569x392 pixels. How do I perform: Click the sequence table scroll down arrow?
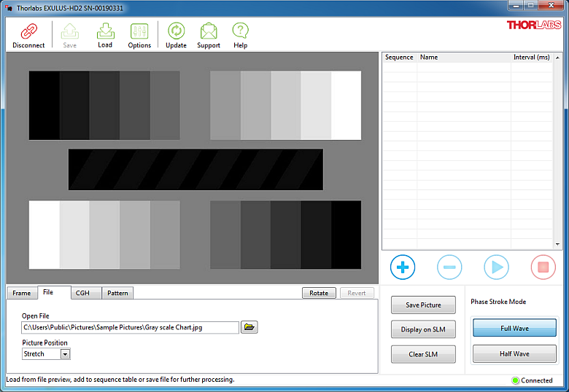click(x=557, y=245)
